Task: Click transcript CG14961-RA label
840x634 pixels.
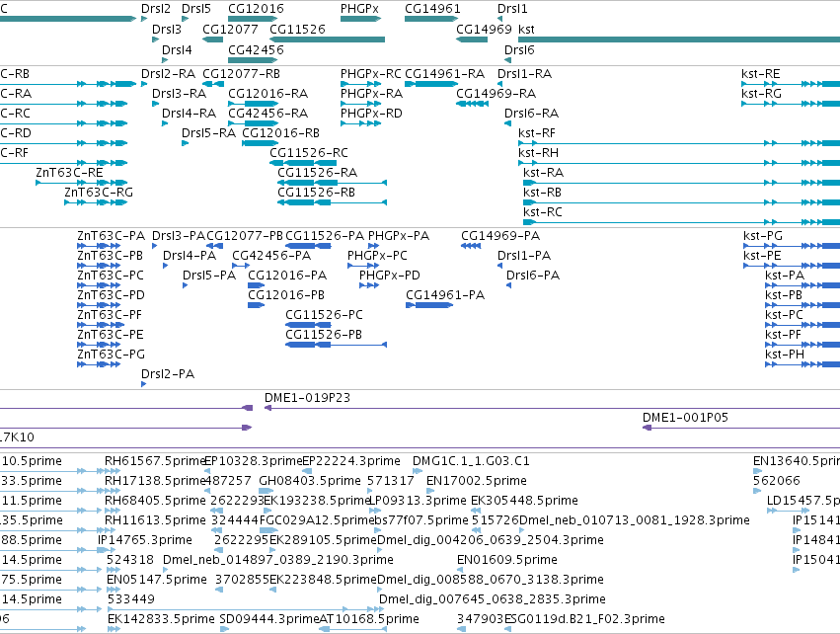Action: point(444,73)
